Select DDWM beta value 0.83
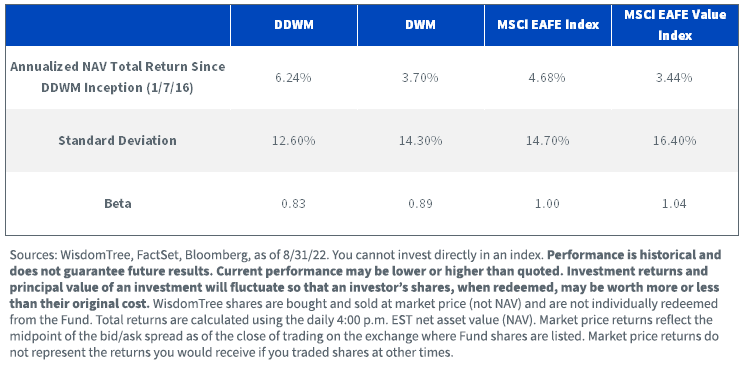The height and width of the screenshot is (371, 744). click(x=294, y=204)
